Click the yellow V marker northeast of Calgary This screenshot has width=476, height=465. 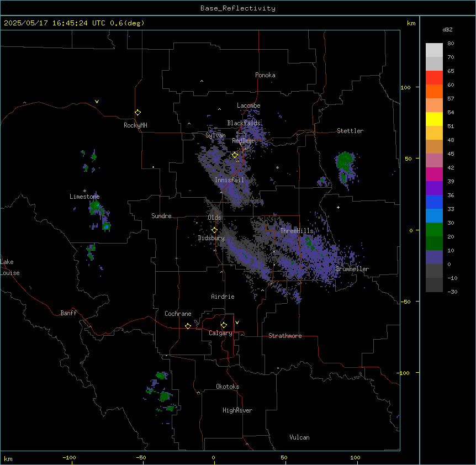(237, 323)
